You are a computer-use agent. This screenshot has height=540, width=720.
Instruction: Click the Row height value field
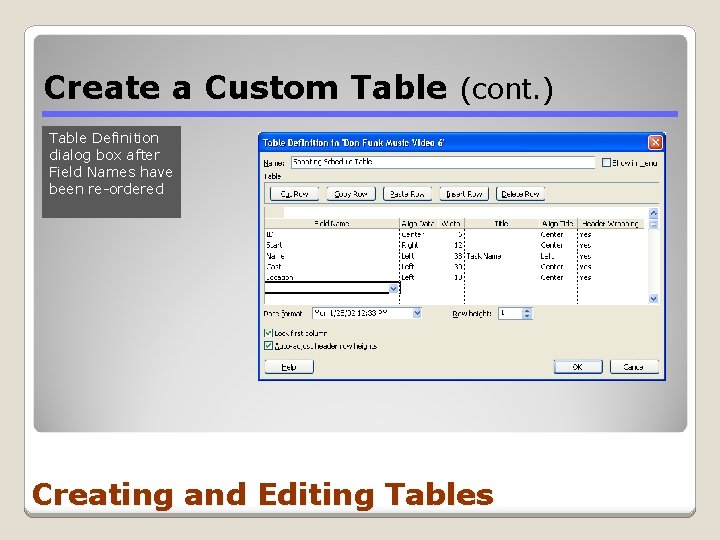click(511, 313)
